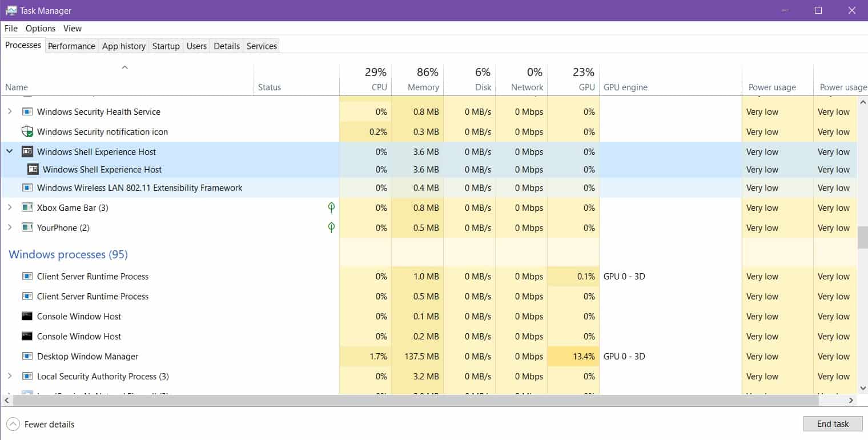Viewport: 868px width, 440px height.
Task: Click GPU 0 - 3D in Desktop Window Manager row
Action: [x=624, y=357]
